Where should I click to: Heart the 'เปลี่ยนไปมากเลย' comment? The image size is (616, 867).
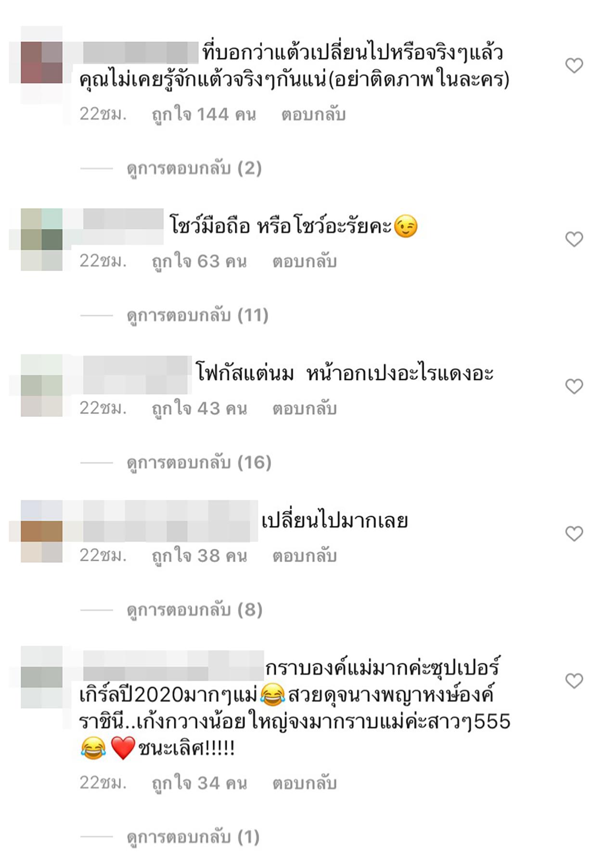coord(574,533)
